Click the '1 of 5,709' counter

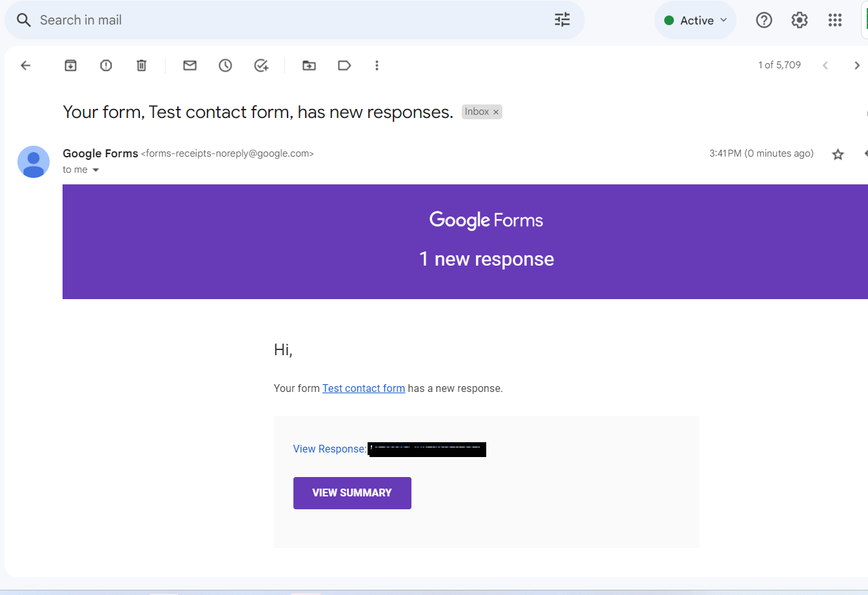click(780, 65)
